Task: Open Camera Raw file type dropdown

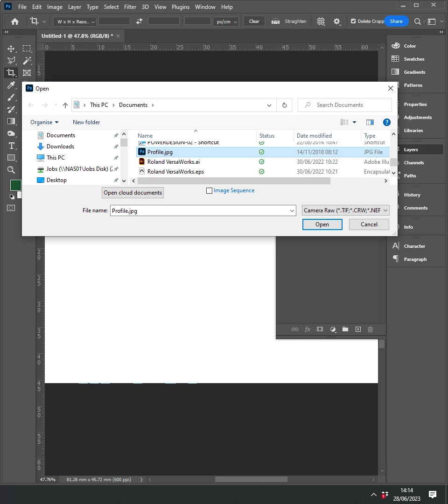Action: [x=345, y=210]
